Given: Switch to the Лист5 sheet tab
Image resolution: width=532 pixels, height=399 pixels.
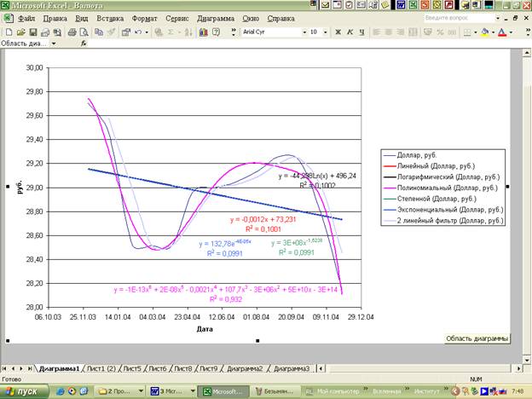Looking at the screenshot, I should tap(132, 368).
